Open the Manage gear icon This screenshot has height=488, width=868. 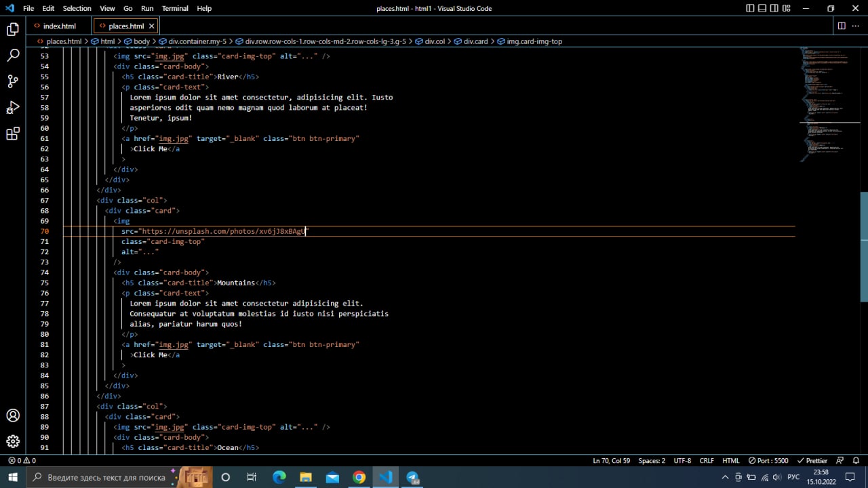click(x=13, y=442)
